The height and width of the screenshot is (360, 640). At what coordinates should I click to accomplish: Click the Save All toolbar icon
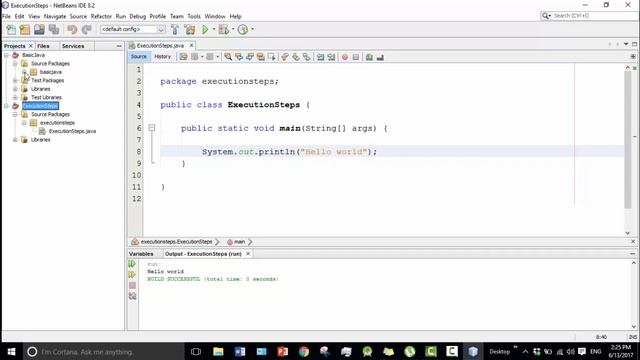[54, 29]
